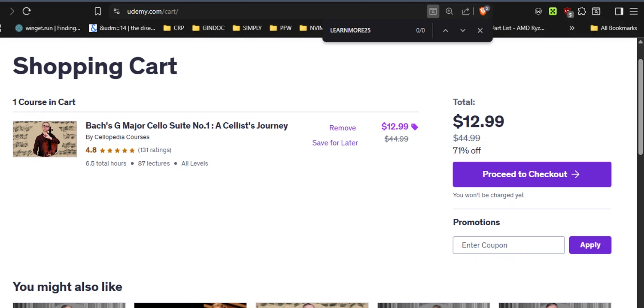
Task: Toggle the find-in-page toolbar icon
Action: pyautogui.click(x=433, y=12)
